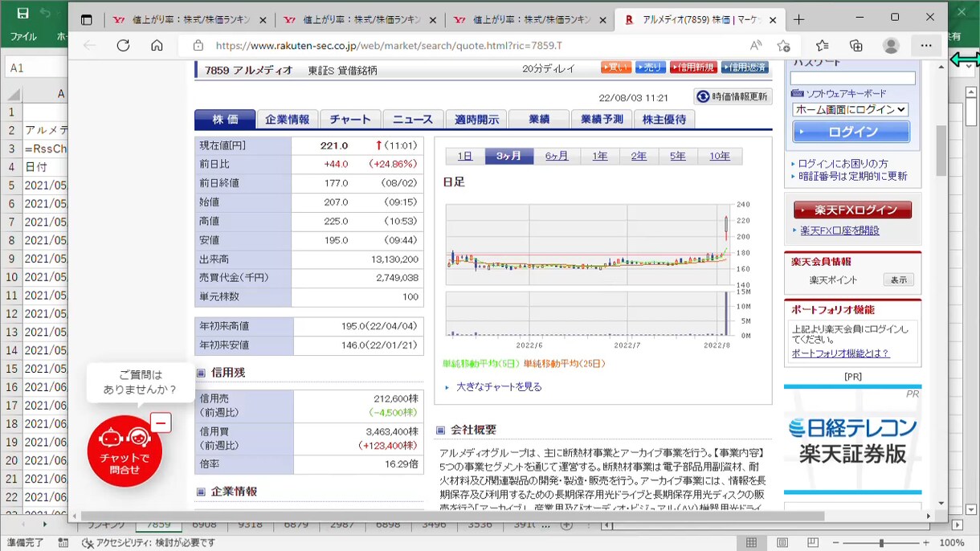Refresh the Rakuten Securities page

(123, 46)
